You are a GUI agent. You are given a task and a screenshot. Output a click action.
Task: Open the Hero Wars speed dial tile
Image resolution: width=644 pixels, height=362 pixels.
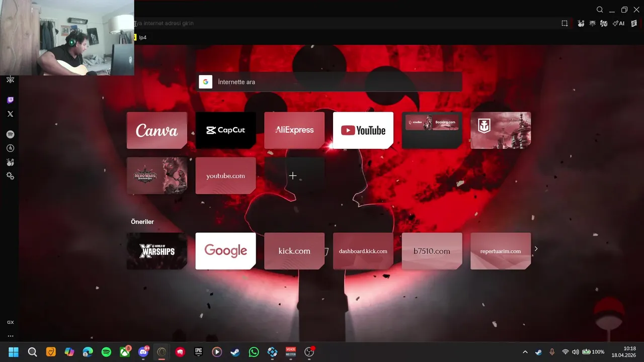(157, 175)
